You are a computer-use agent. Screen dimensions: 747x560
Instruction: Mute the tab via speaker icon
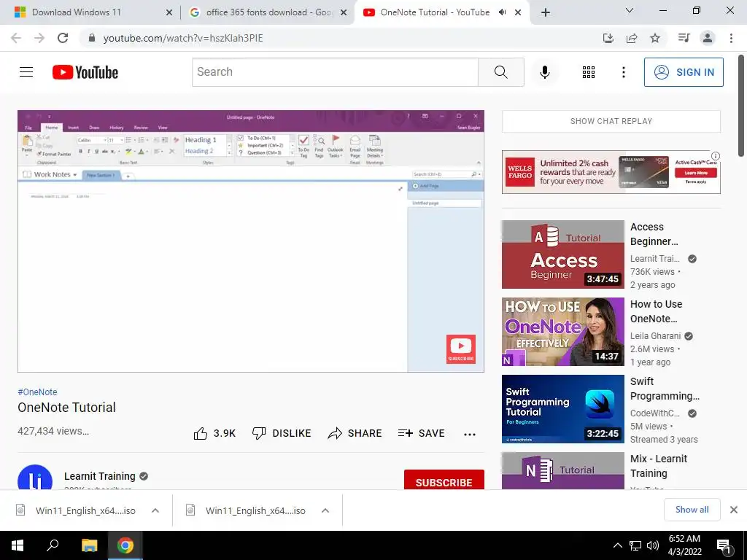point(502,12)
